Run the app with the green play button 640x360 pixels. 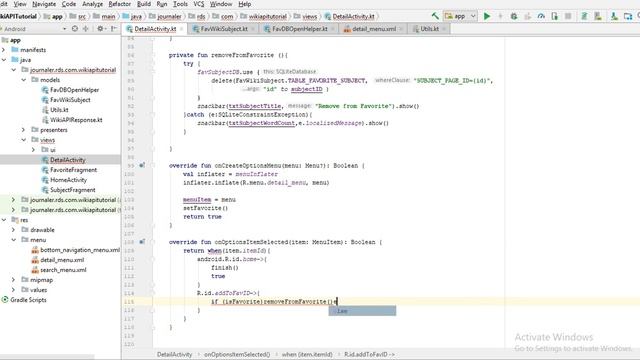(487, 16)
